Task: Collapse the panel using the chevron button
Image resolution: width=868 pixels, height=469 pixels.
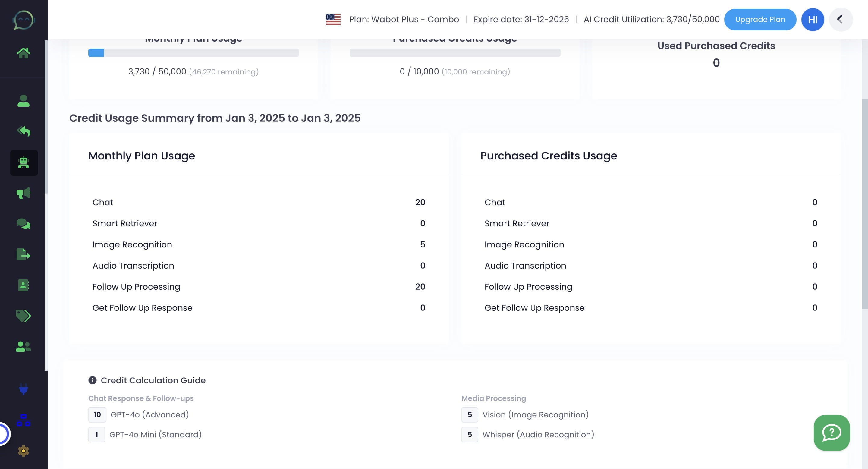Action: click(x=840, y=19)
